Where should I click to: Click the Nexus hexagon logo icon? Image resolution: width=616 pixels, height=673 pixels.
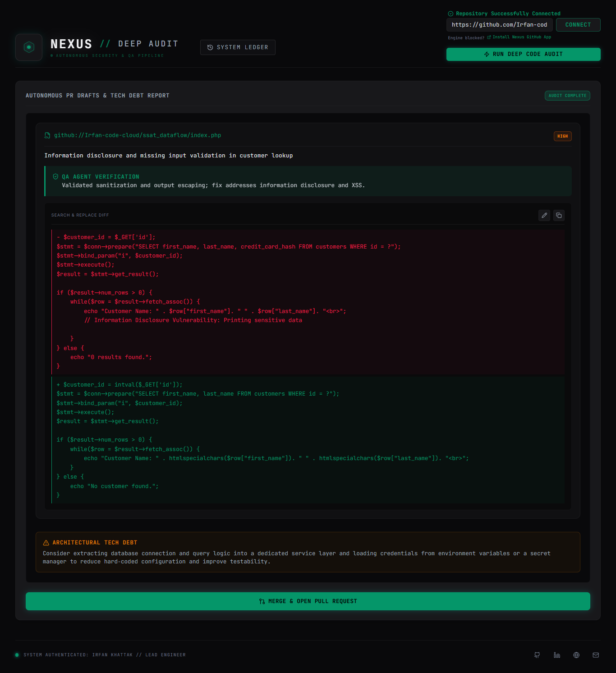click(29, 47)
